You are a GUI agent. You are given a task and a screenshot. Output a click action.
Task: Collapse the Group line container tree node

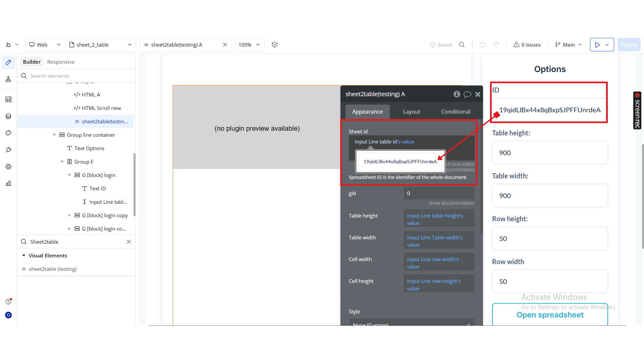point(54,135)
